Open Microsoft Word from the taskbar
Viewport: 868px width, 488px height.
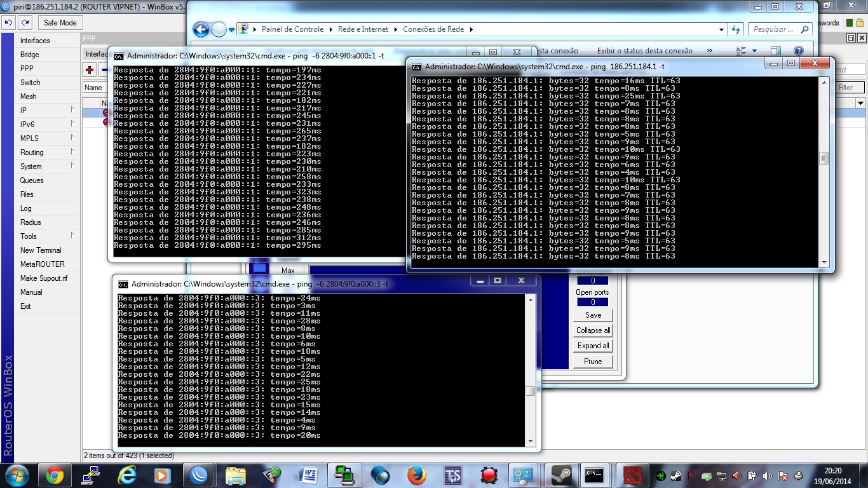(308, 475)
